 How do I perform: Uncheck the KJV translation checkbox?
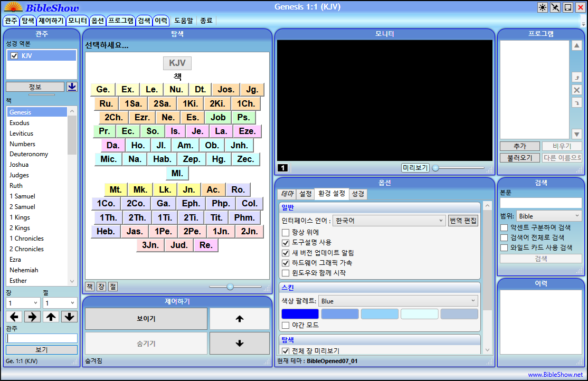click(15, 55)
